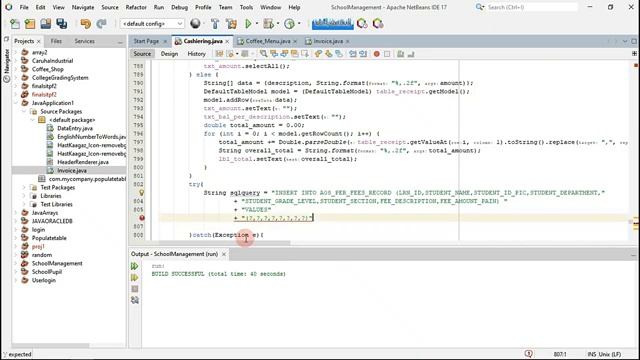Expand the Test Packages node
The image size is (640, 360).
coord(24,187)
